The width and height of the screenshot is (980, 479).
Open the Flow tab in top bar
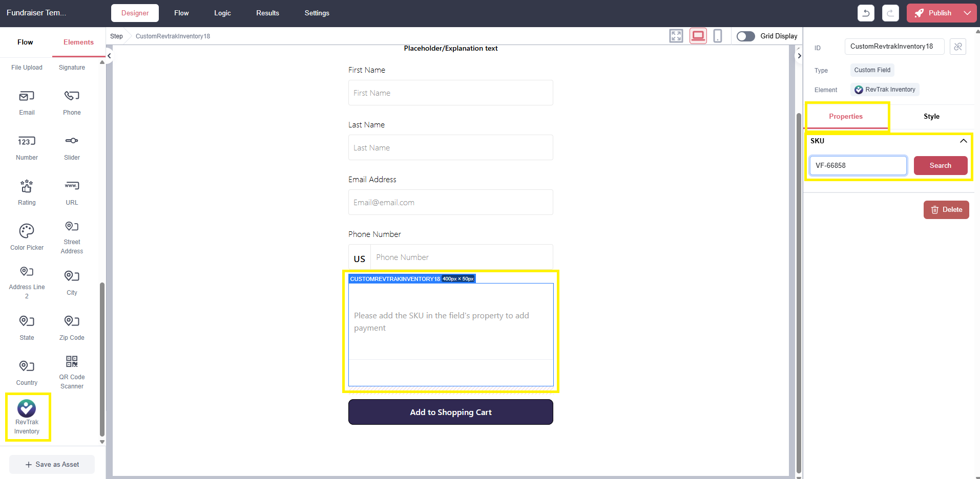[x=181, y=13]
